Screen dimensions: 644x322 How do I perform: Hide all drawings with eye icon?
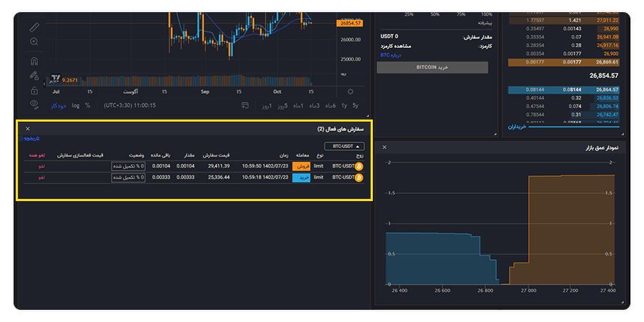click(x=34, y=104)
